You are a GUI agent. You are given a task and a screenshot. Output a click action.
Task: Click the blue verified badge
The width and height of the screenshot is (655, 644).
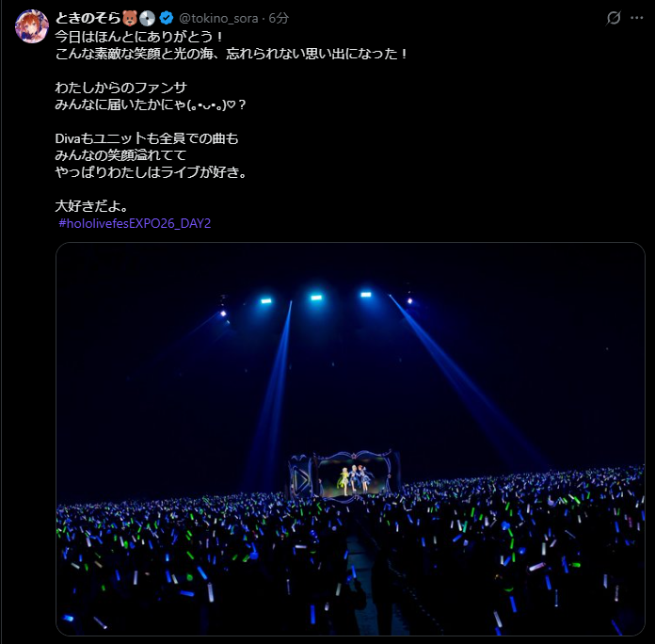click(167, 18)
